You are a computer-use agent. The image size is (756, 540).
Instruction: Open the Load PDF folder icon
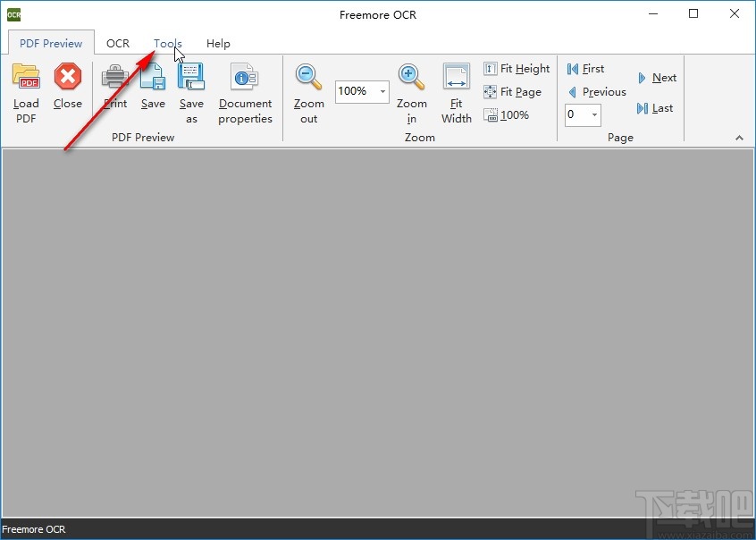[x=26, y=76]
